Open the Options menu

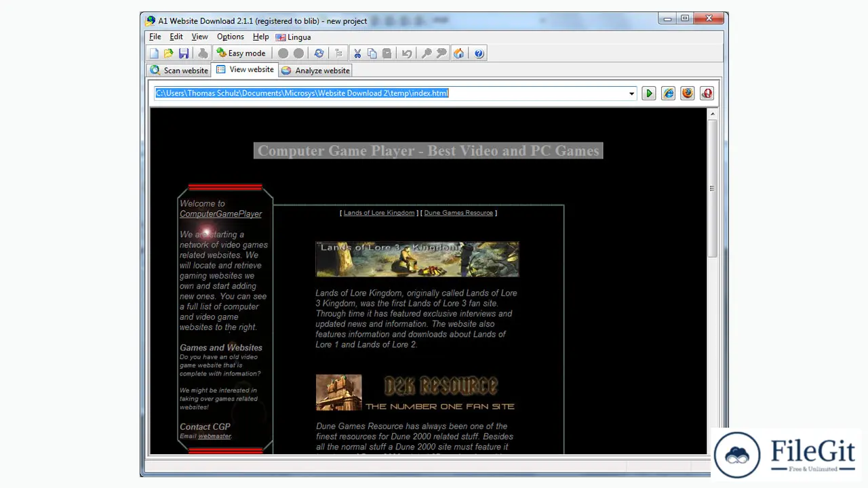[x=231, y=37]
